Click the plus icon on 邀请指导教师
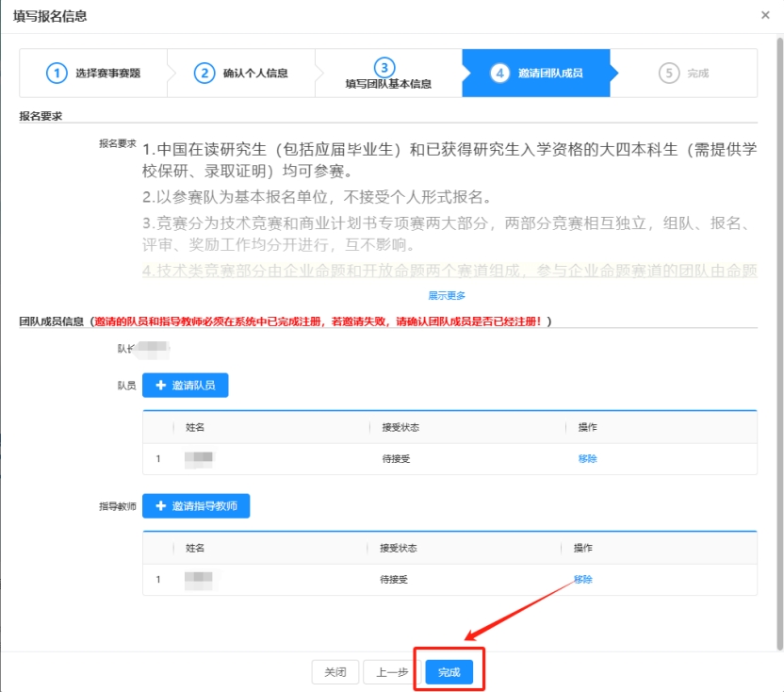 tap(161, 506)
